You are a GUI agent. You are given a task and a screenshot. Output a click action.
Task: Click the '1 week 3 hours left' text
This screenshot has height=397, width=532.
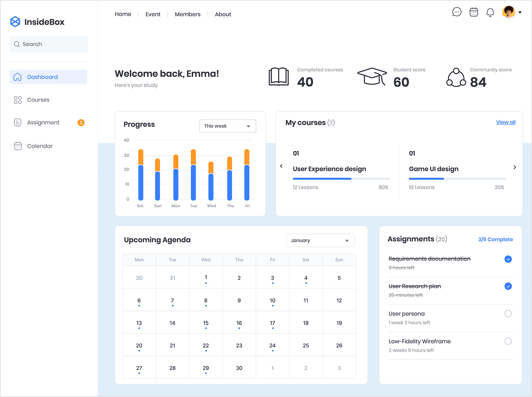(x=409, y=323)
